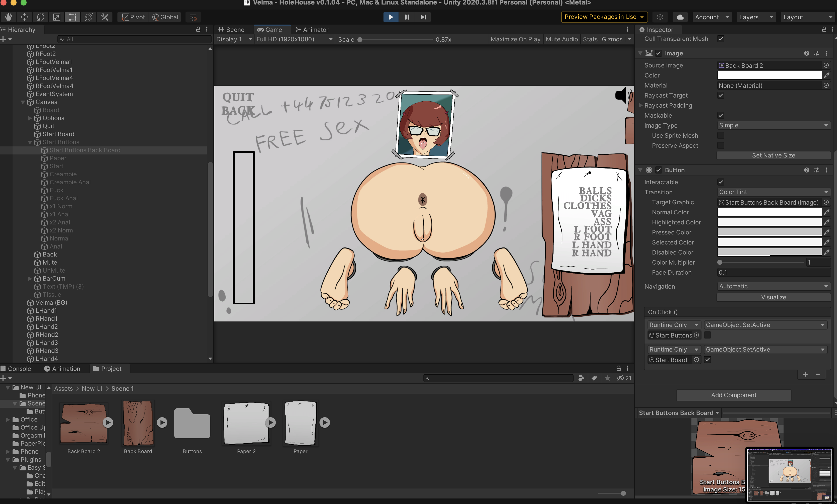Toggle Mute Audio in Game view
837x504 pixels.
(x=561, y=39)
